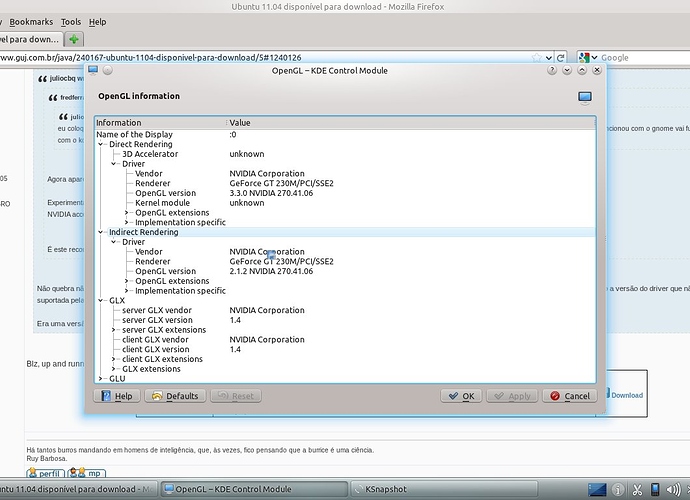Screen dimensions: 690x500
Task: Open the new tab in Firefox
Action: click(x=74, y=39)
